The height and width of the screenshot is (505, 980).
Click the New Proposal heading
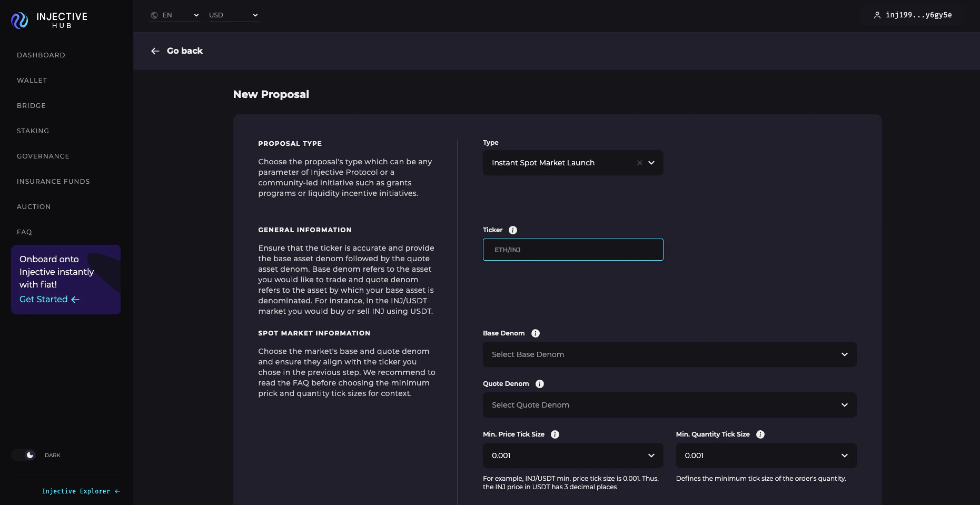[271, 94]
